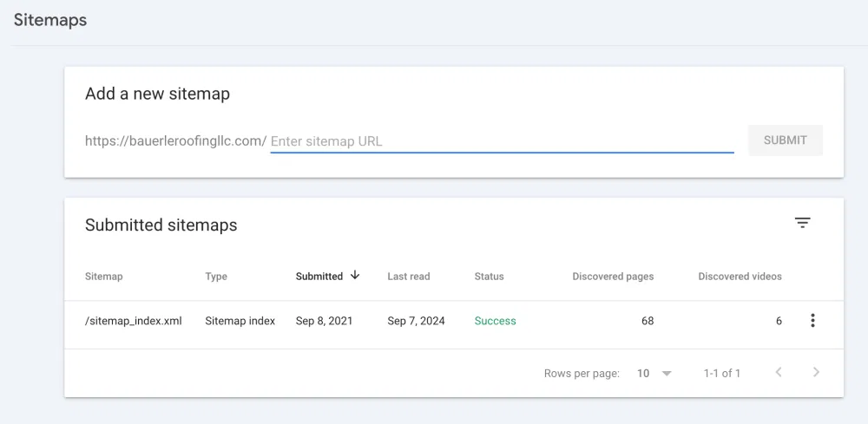
Task: Click the Sep 8, 2021 submitted date
Action: [x=324, y=321]
